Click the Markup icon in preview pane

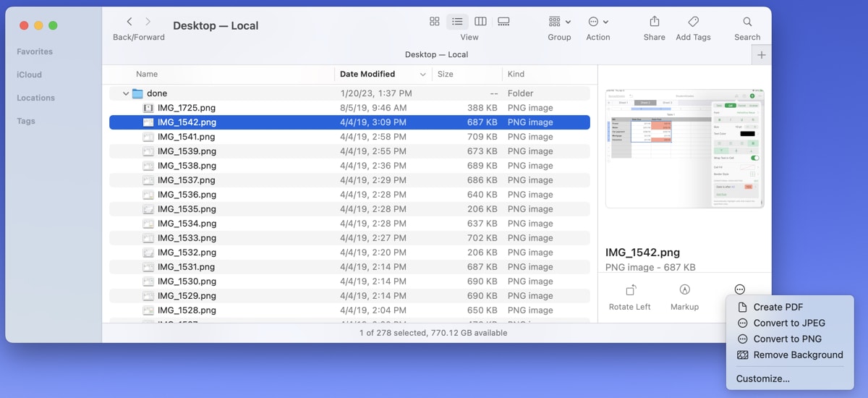[x=684, y=290]
